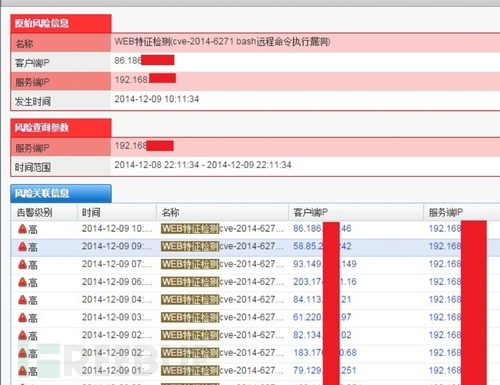The height and width of the screenshot is (385, 500).
Task: Open server IP link in 61.220 row
Action: click(445, 317)
